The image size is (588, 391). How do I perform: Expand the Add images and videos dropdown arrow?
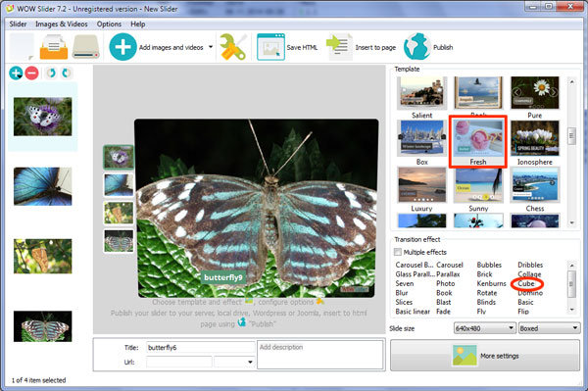tap(211, 47)
